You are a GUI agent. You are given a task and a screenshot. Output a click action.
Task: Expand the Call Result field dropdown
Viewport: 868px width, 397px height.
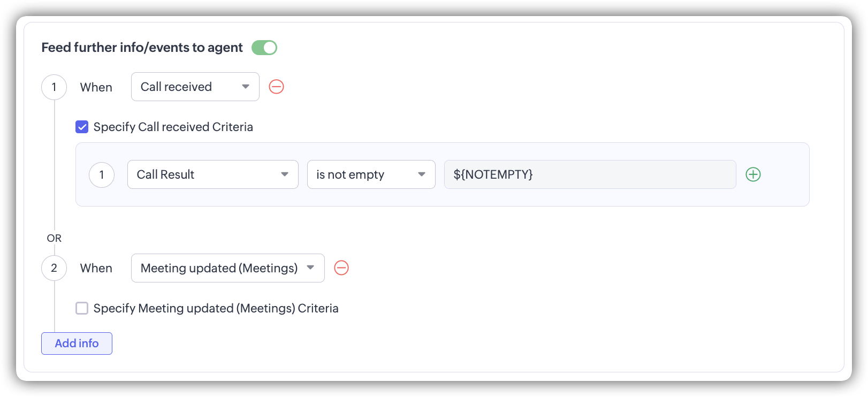212,174
